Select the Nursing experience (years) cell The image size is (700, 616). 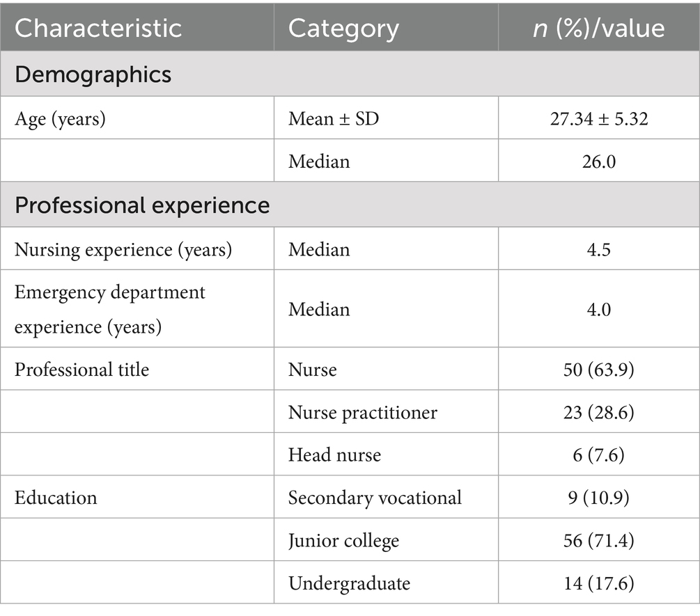123,249
